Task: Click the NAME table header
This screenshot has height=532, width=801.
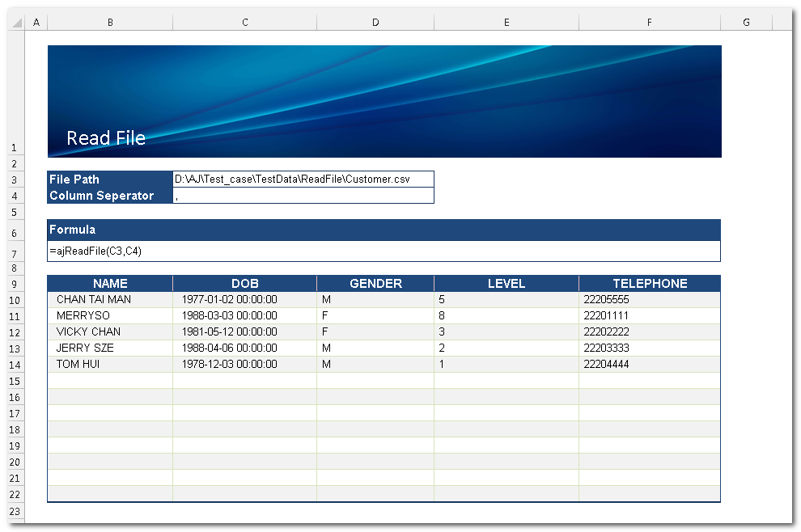Action: pyautogui.click(x=110, y=284)
